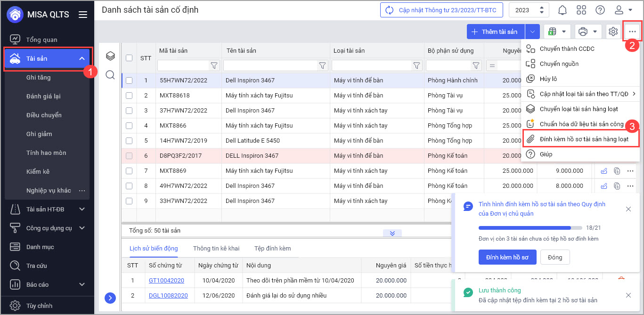Open the dropdown arrow next to Thêm tài sản
The height and width of the screenshot is (315, 644).
532,32
